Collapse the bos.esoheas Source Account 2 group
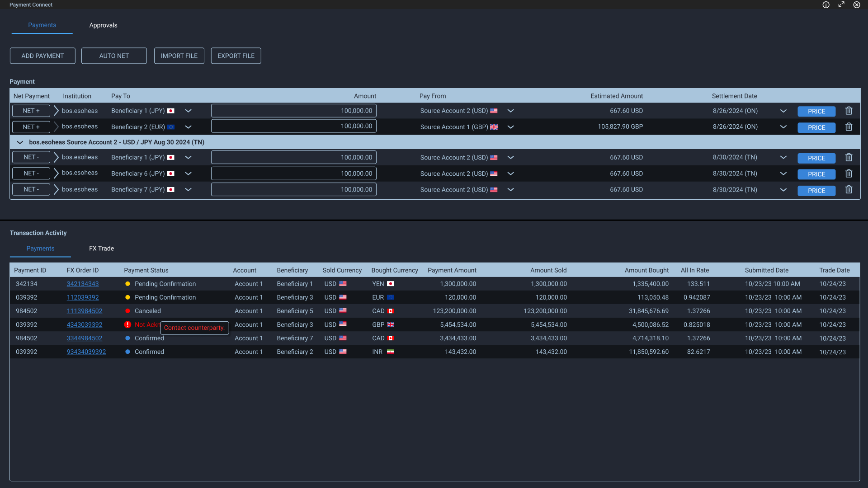The height and width of the screenshot is (488, 868). [20, 142]
